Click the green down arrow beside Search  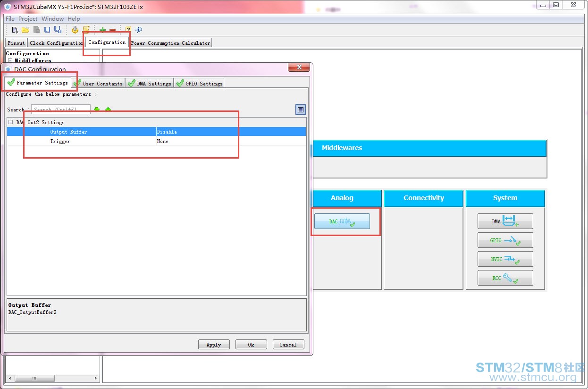point(97,110)
